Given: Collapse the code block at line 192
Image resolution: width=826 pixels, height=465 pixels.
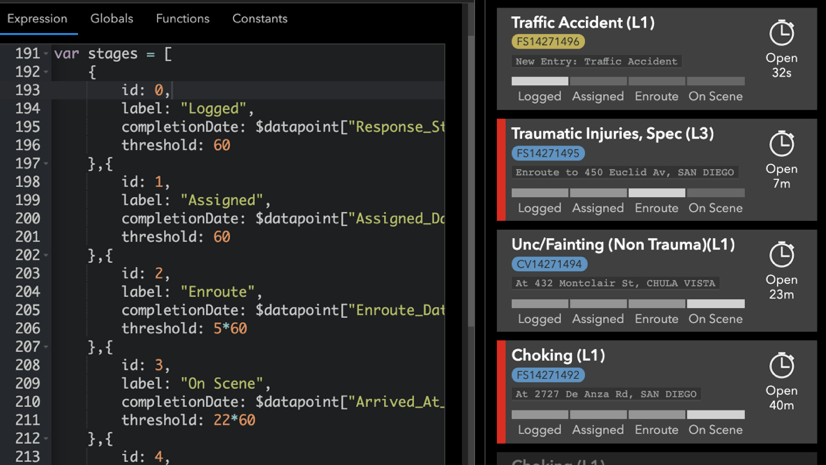Looking at the screenshot, I should point(46,72).
